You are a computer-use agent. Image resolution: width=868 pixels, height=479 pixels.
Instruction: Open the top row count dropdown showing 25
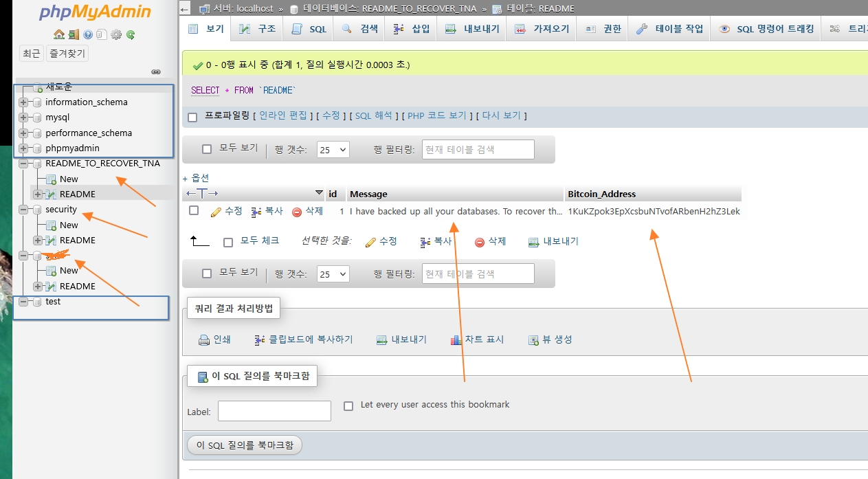(333, 149)
